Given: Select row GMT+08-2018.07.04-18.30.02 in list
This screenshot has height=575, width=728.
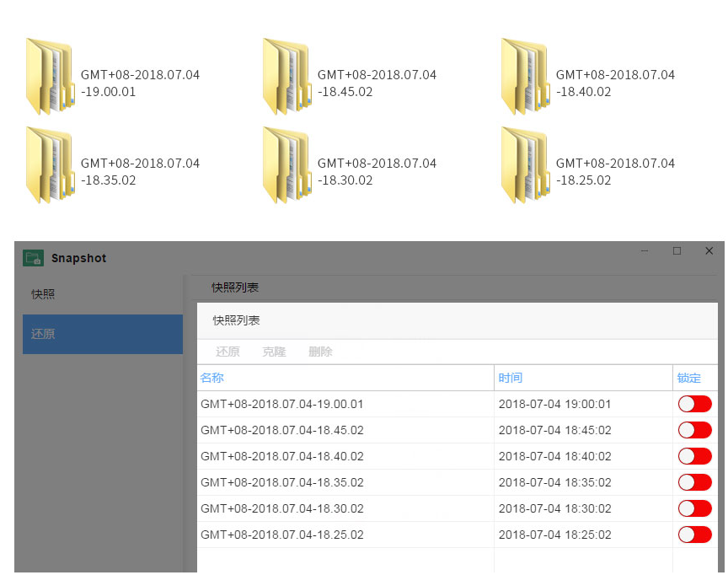Looking at the screenshot, I should 458,508.
